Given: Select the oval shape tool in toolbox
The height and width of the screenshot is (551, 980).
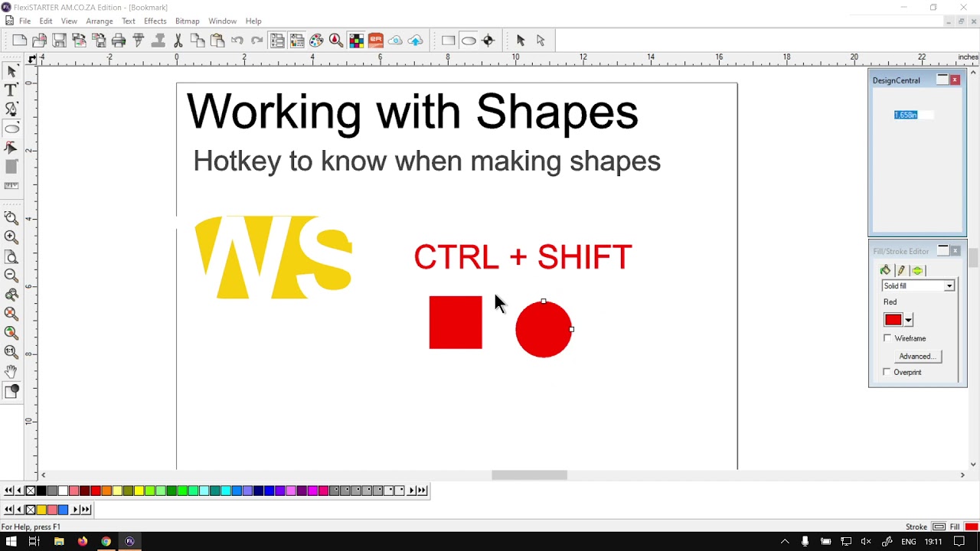Looking at the screenshot, I should click(11, 129).
